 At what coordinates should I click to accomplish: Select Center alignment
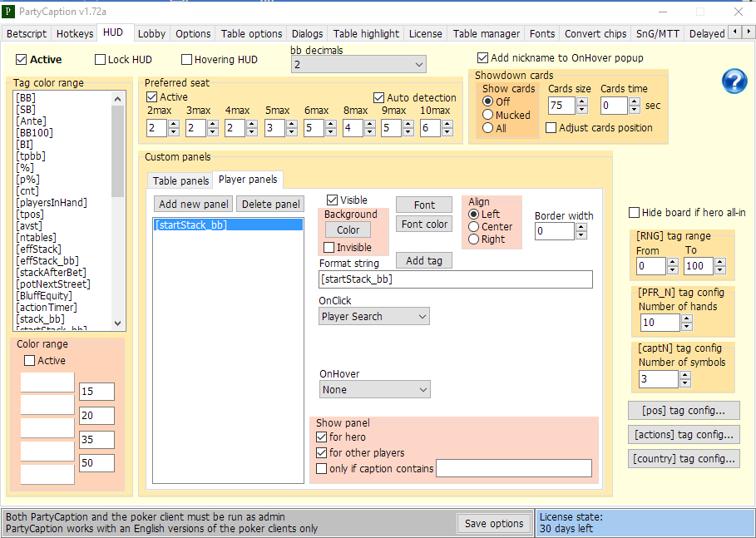[x=473, y=226]
